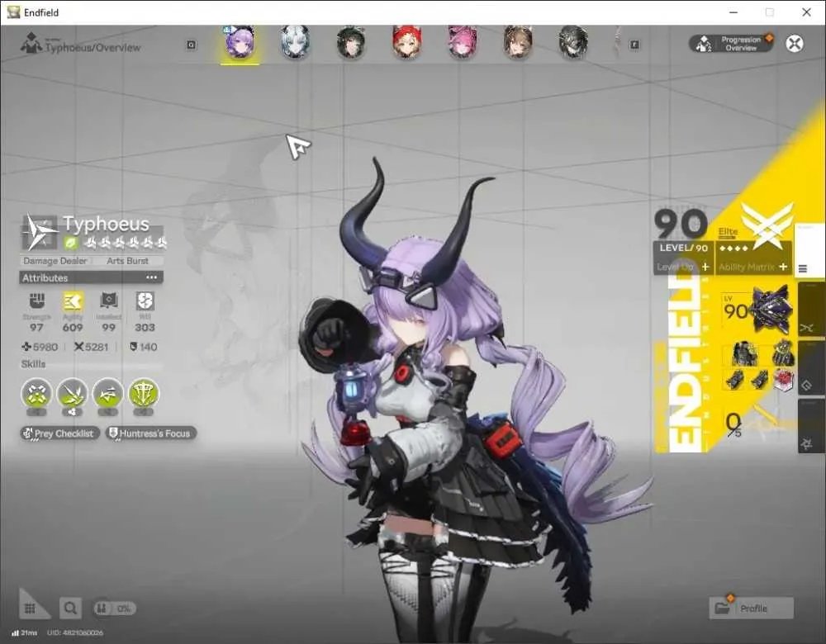Click the 0/5 potential counter

[x=733, y=424]
